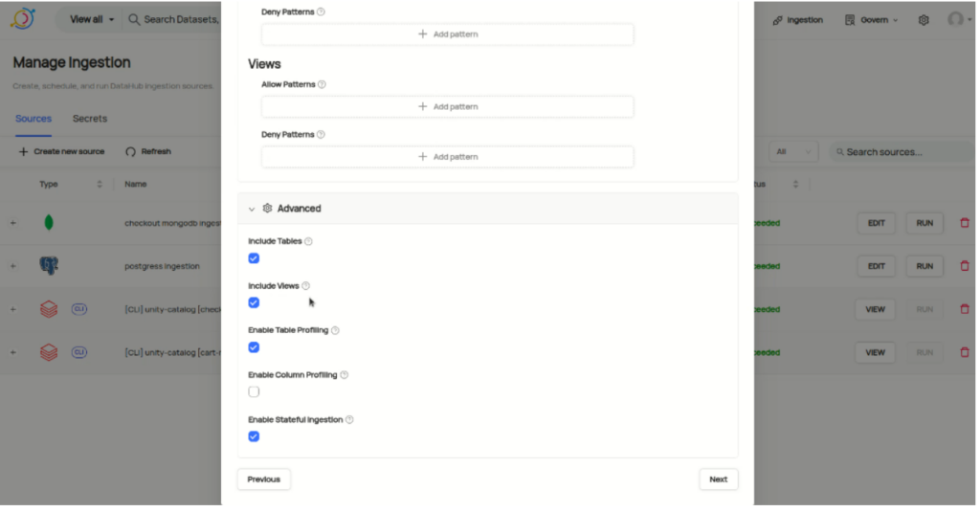
Task: Toggle the Enable Table Profiling checkbox
Action: (x=254, y=347)
